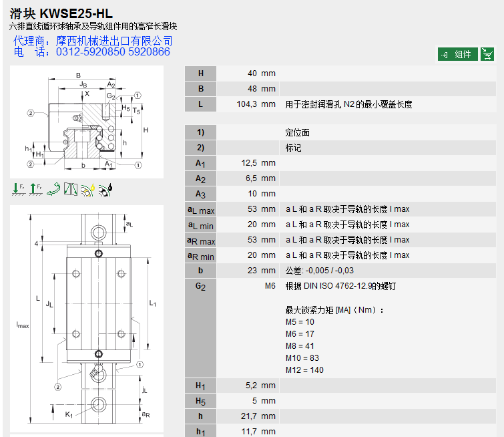Open the cross-section dimension drawing
504x437 pixels.
[x=86, y=123]
